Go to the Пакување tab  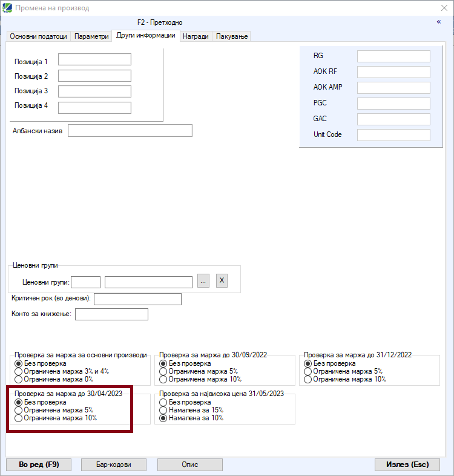pyautogui.click(x=232, y=36)
